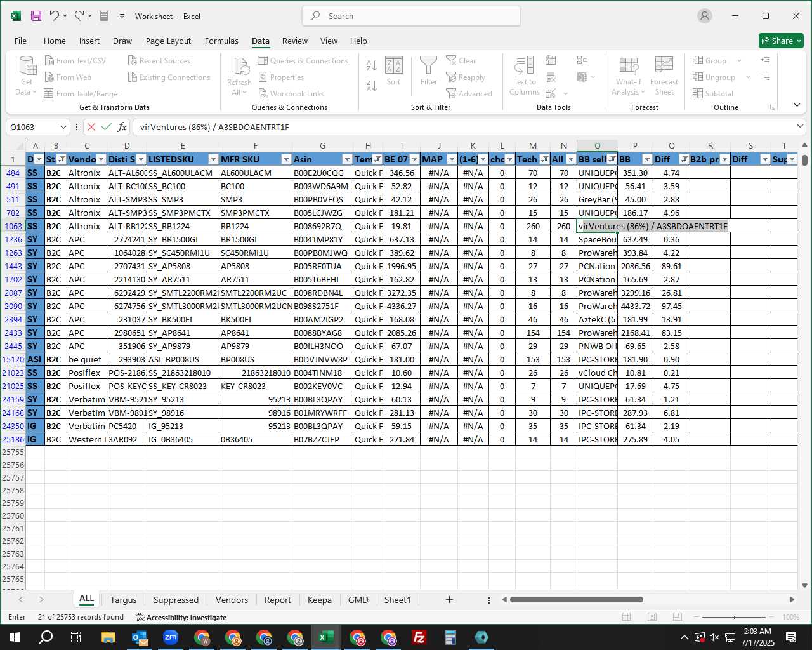This screenshot has width=812, height=650.
Task: Open Zoom app in taskbar
Action: coord(171,637)
